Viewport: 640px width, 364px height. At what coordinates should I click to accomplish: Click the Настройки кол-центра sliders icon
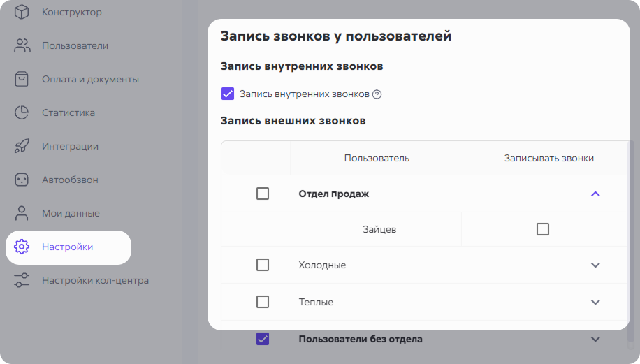click(x=22, y=280)
